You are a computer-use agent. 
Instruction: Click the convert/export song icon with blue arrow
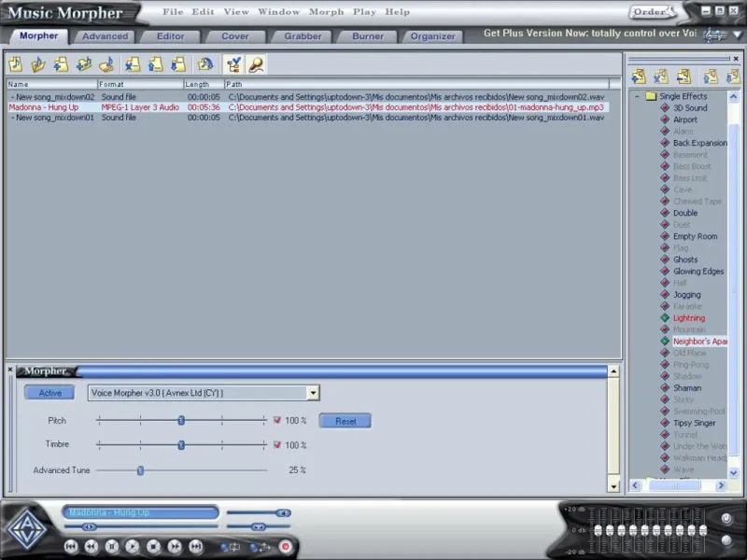(205, 64)
